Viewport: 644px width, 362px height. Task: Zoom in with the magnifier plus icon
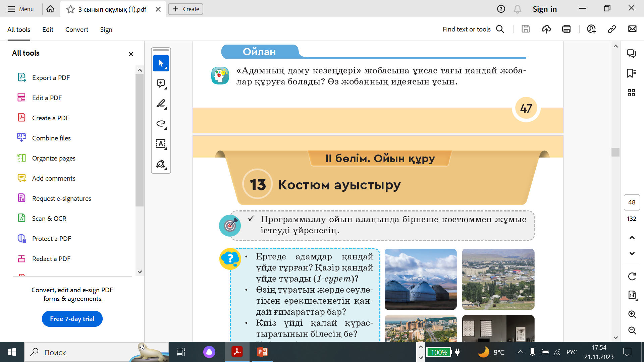[632, 314]
